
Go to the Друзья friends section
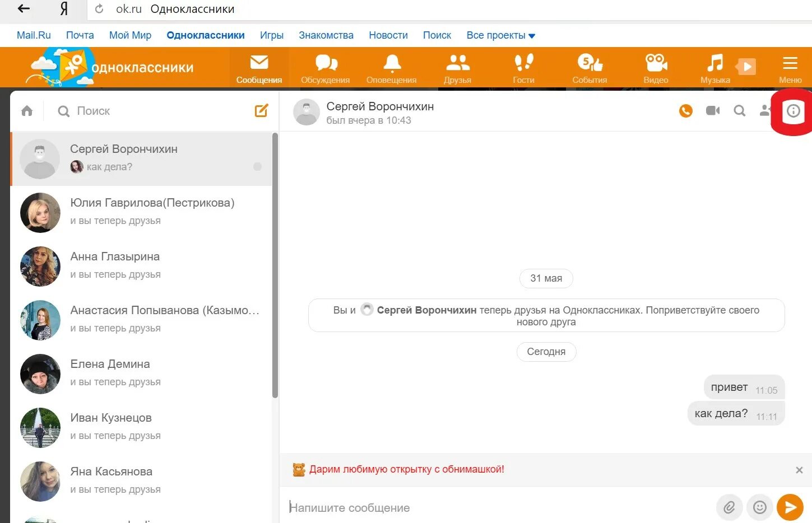click(x=458, y=68)
